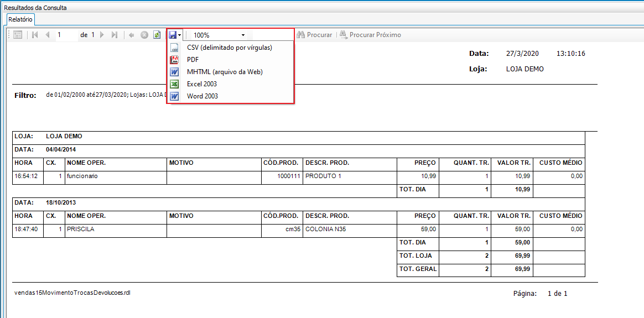Click the header date '27/3/2020'
This screenshot has width=644, height=318.
pyautogui.click(x=522, y=54)
